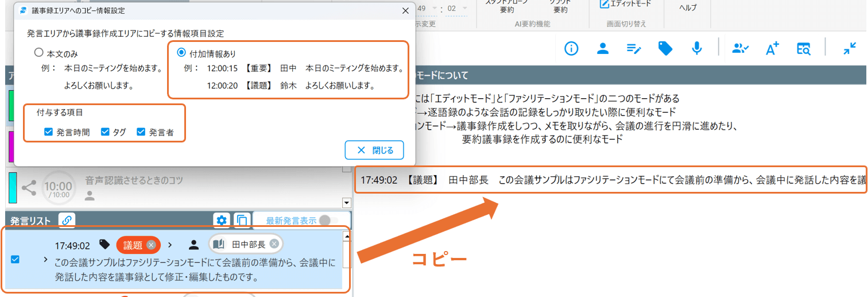
Task: Open the dropdown arrow next to seconds value 02
Action: point(464,8)
